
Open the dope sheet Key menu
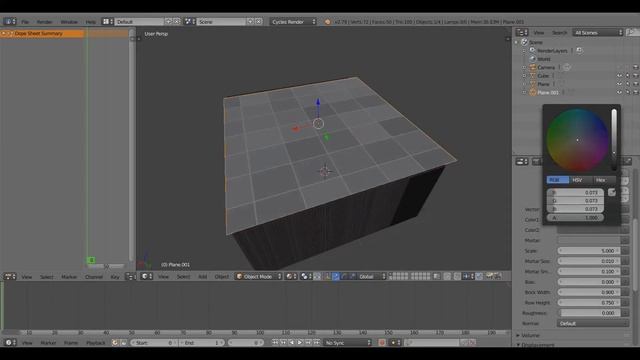click(x=115, y=277)
